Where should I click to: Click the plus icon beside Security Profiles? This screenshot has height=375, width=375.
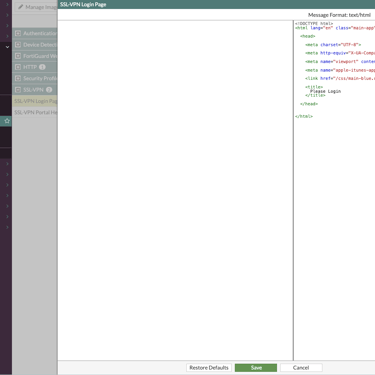(18, 78)
